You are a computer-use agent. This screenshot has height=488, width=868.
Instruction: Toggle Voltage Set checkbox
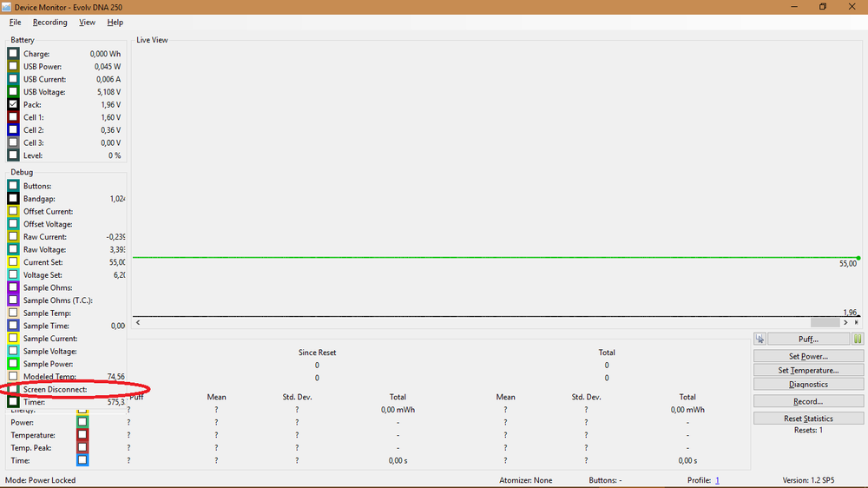[x=13, y=275]
